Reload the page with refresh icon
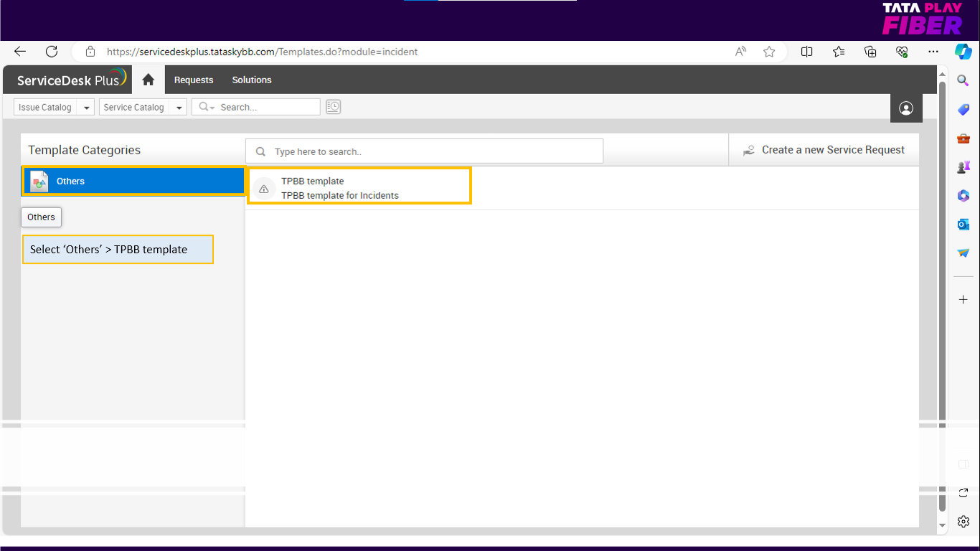This screenshot has width=980, height=551. pos(52,52)
